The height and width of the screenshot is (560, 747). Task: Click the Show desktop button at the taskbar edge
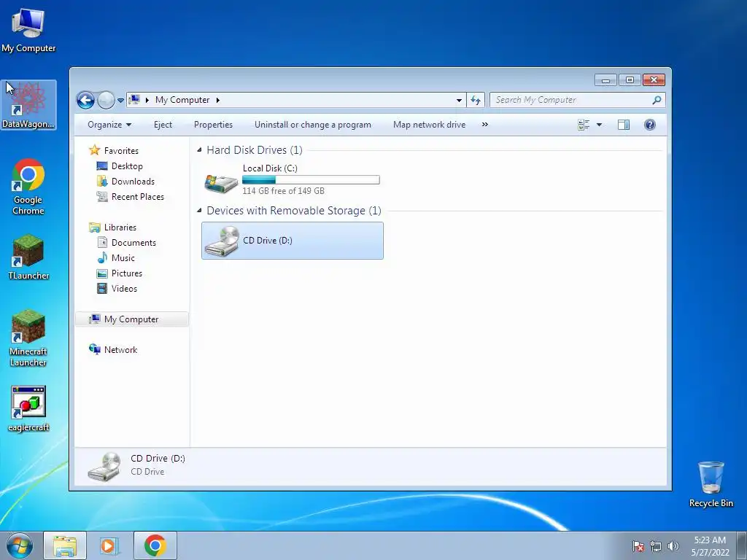click(741, 545)
